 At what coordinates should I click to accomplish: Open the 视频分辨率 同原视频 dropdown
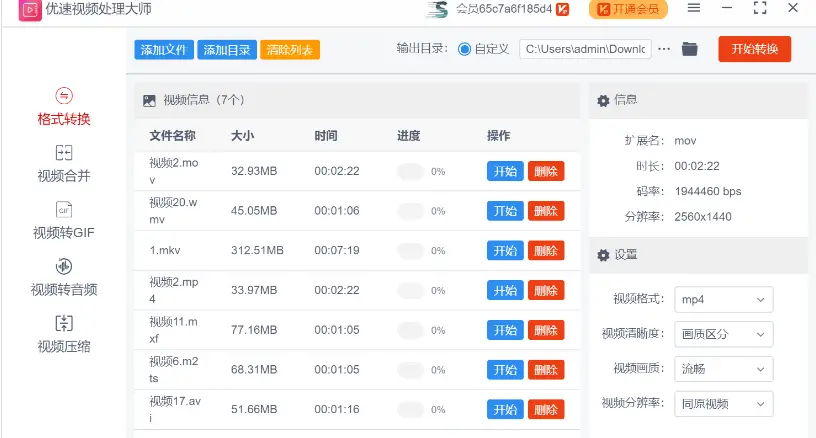tap(723, 404)
